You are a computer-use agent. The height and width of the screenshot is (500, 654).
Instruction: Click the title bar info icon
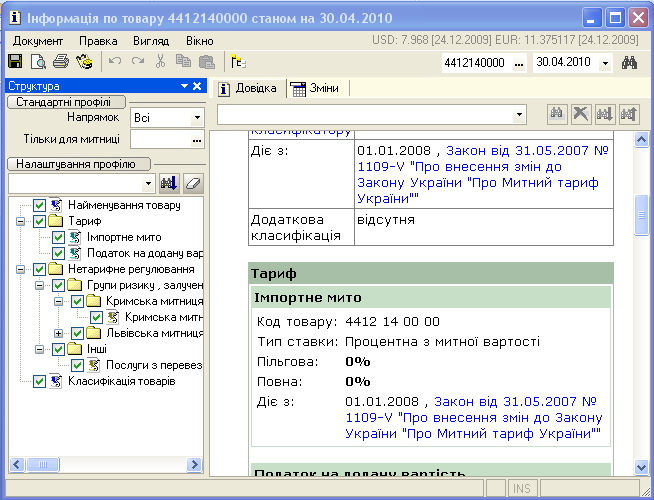pyautogui.click(x=15, y=18)
